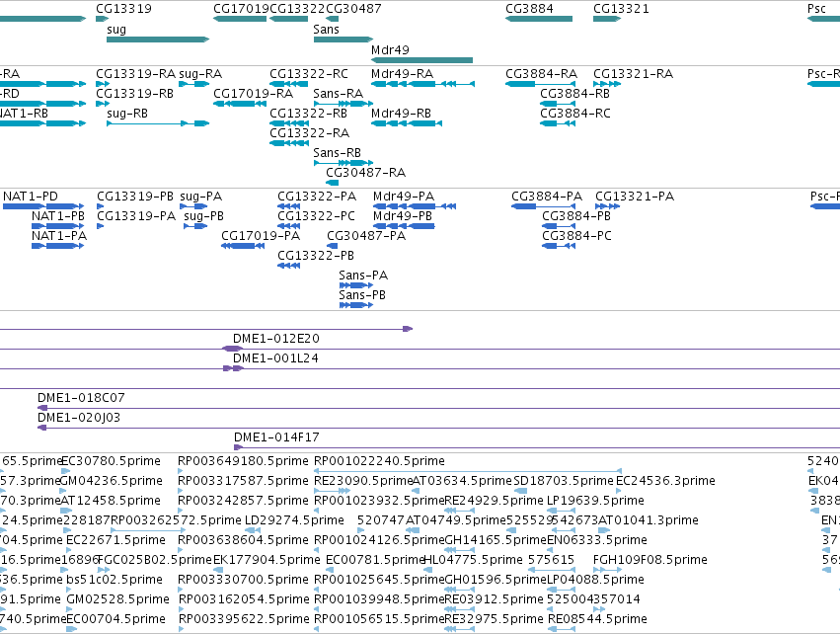Select protein Sans-PB
Viewport: 840px width, 634px height.
coord(356,305)
